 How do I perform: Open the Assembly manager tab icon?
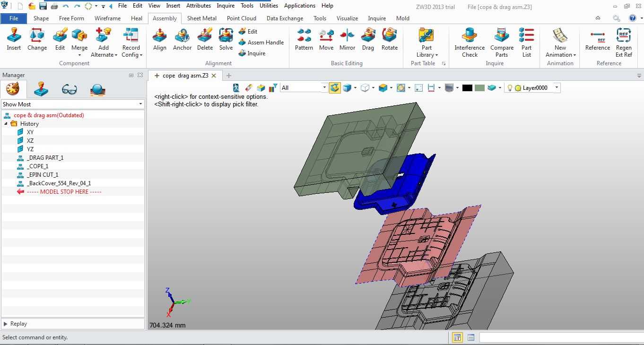(x=41, y=89)
